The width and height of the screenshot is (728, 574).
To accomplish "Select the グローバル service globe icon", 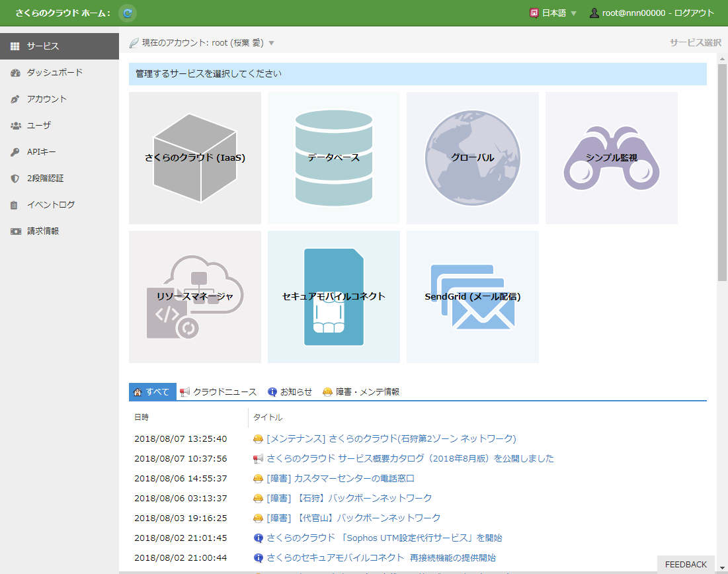I will click(x=471, y=157).
